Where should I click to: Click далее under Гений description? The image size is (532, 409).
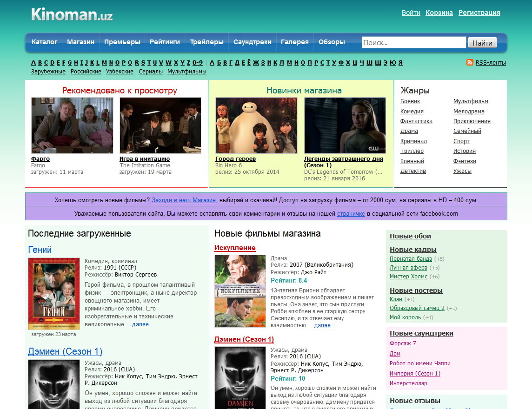tap(140, 324)
